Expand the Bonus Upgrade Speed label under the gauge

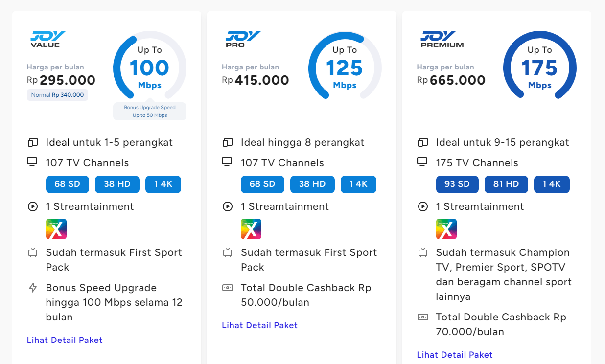(x=149, y=111)
